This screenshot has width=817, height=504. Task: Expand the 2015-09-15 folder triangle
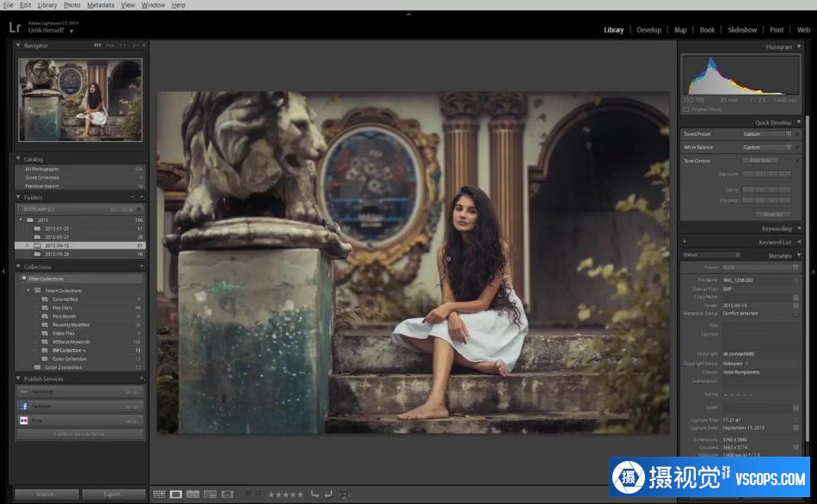point(28,245)
